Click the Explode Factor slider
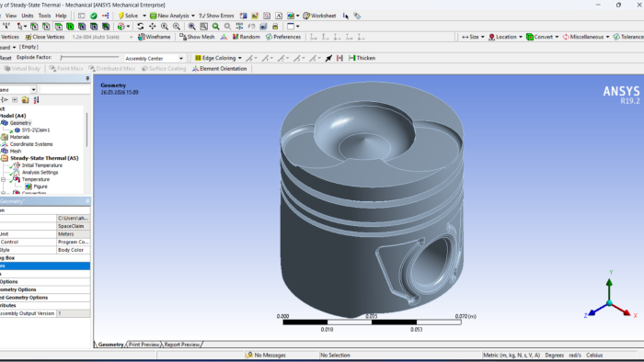The height and width of the screenshot is (362, 644). [x=89, y=58]
